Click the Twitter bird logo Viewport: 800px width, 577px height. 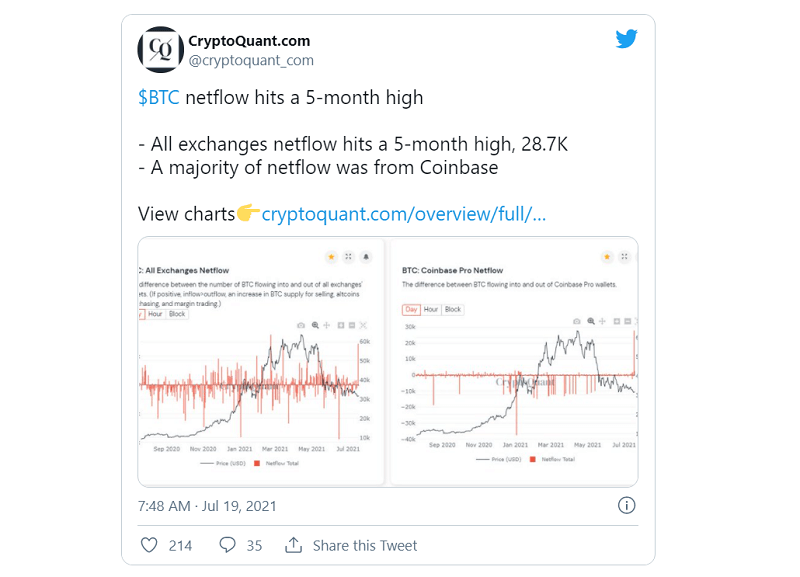[x=626, y=39]
